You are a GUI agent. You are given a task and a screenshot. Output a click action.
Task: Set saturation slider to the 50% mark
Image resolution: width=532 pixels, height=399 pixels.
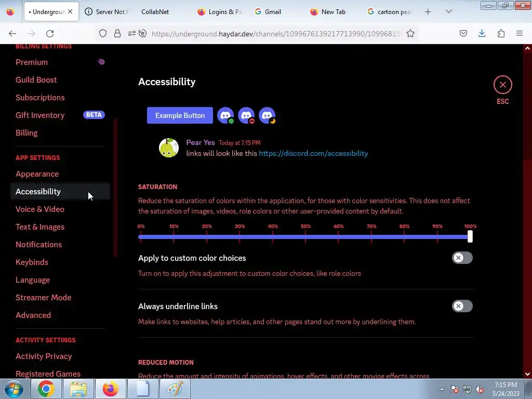pos(305,236)
